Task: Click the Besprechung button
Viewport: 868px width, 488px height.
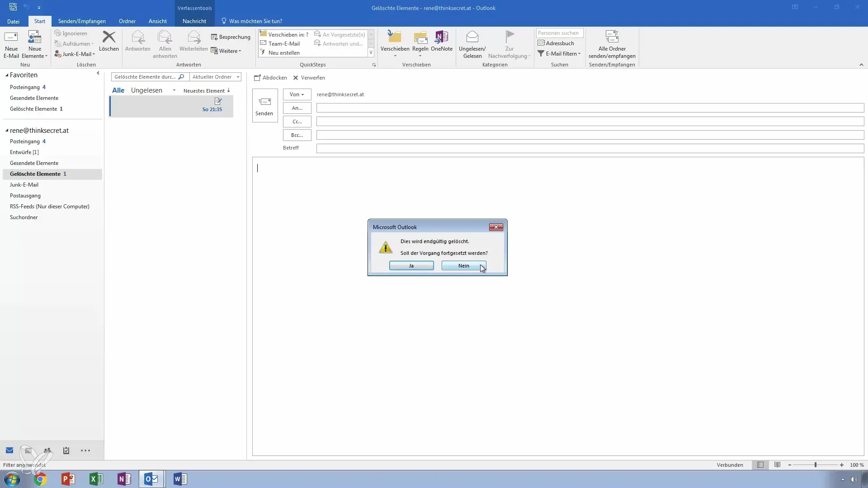Action: [231, 37]
